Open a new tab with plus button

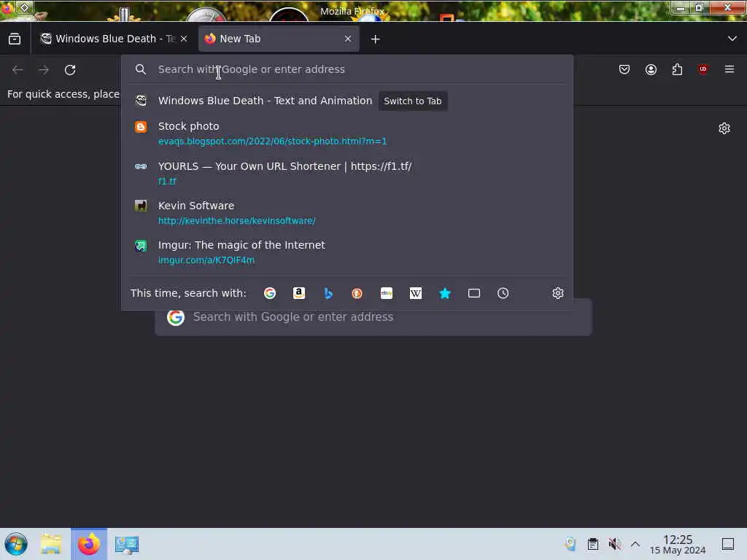tap(376, 39)
